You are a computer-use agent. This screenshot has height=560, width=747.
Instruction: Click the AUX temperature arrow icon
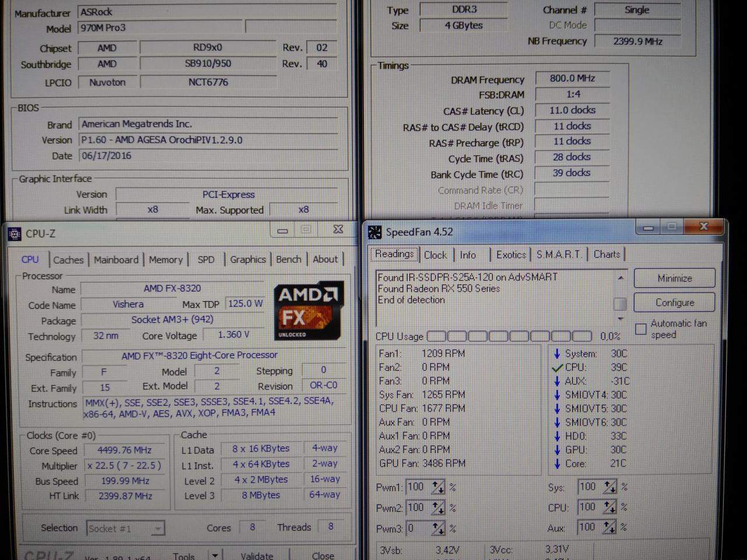557,381
